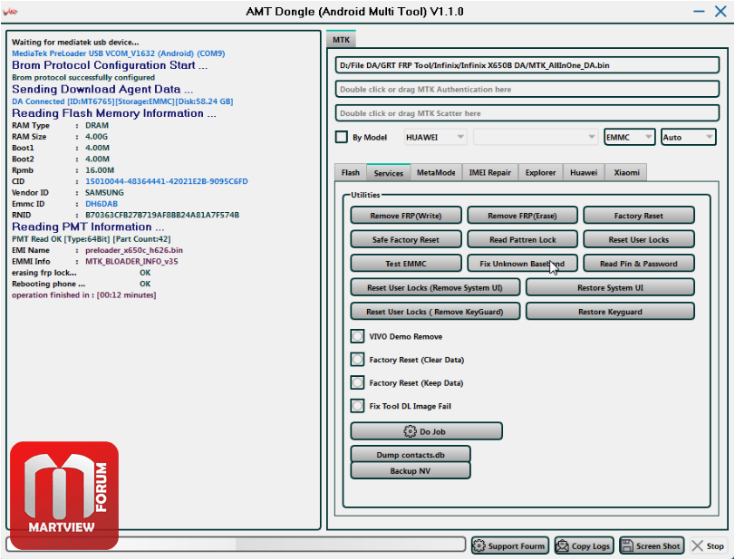Open the HUAWEI brand dropdown
735x560 pixels.
[435, 138]
